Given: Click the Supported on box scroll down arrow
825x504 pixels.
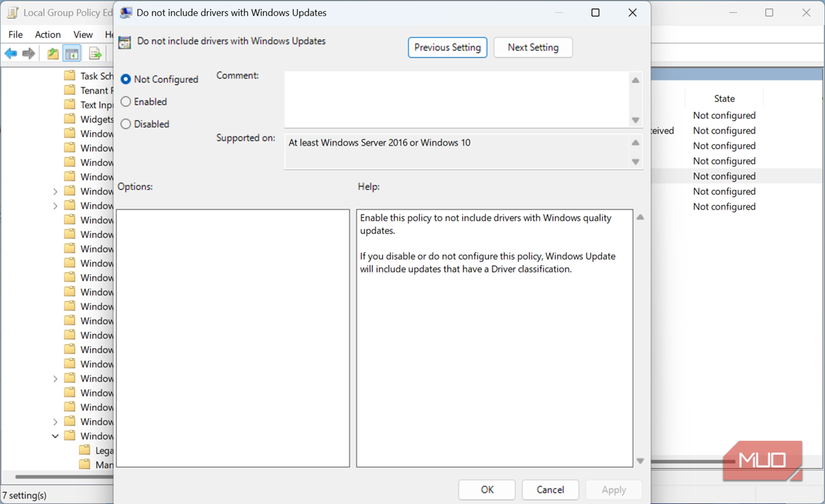Looking at the screenshot, I should click(636, 162).
